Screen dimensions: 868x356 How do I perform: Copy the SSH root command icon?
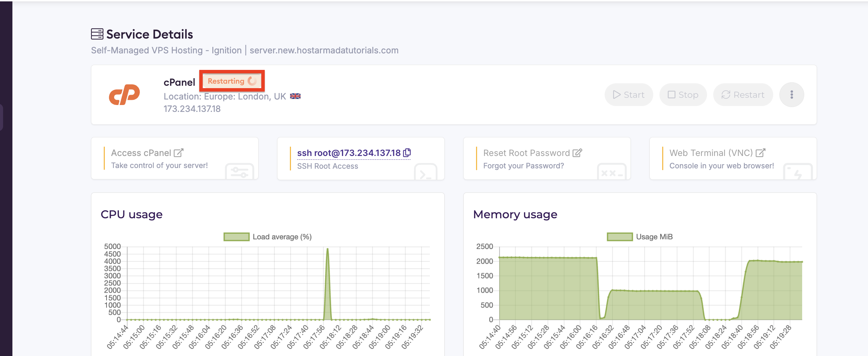tap(407, 153)
